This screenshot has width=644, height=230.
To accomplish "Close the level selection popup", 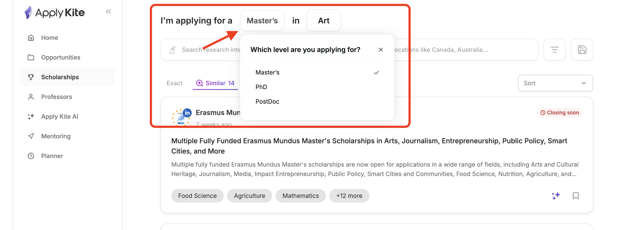I will 381,50.
